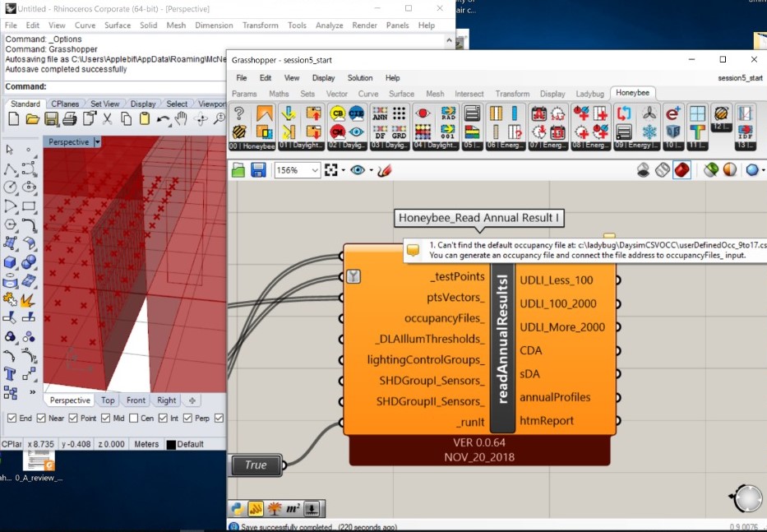Viewport: 767px width, 532px height.
Task: Add a viewport tab with plus button
Action: pyautogui.click(x=192, y=400)
